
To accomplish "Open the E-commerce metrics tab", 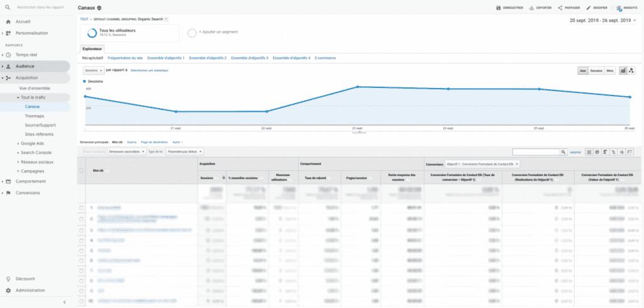I will pyautogui.click(x=325, y=58).
